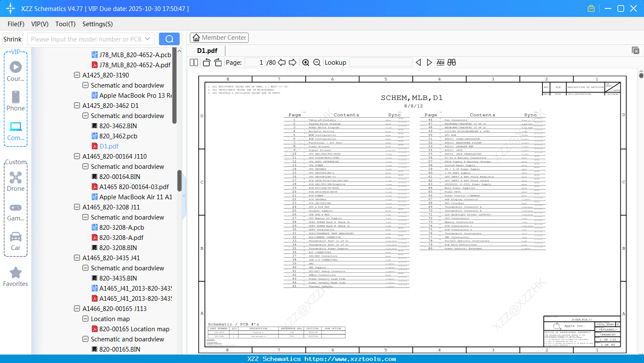This screenshot has width=644, height=363.
Task: Zoom out of the schematic
Action: 317,63
